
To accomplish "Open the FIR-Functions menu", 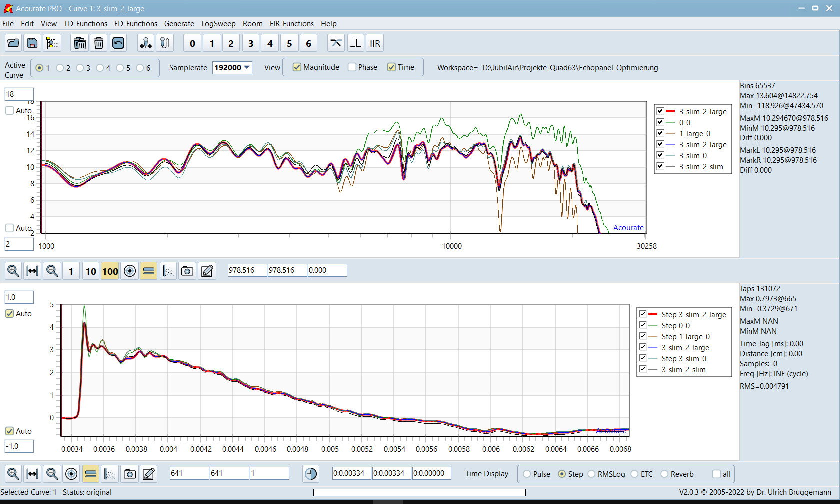I will (292, 23).
